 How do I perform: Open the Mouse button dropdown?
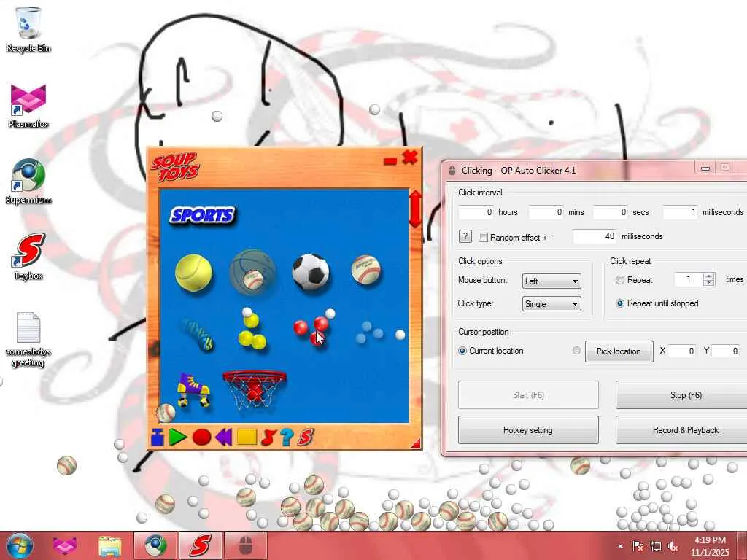click(x=551, y=281)
